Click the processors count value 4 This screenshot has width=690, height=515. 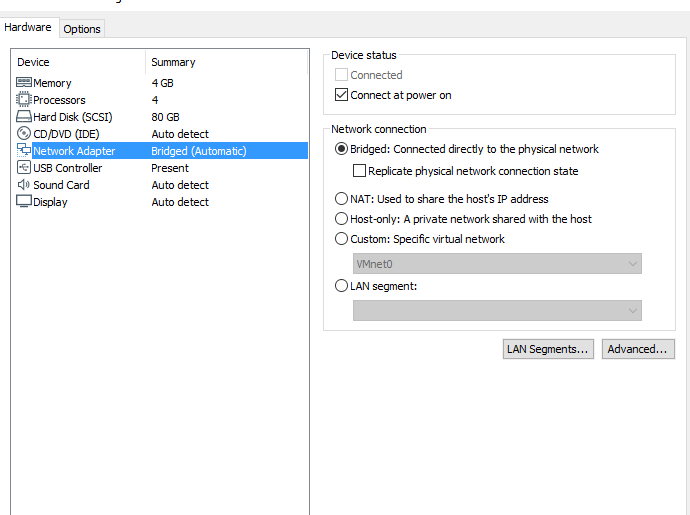(155, 100)
